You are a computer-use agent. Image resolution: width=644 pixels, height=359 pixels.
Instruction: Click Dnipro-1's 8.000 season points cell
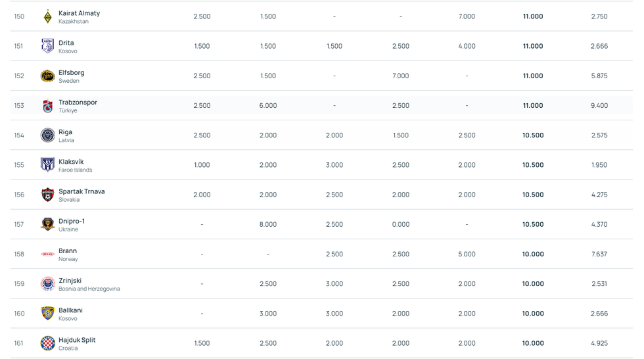(x=268, y=224)
